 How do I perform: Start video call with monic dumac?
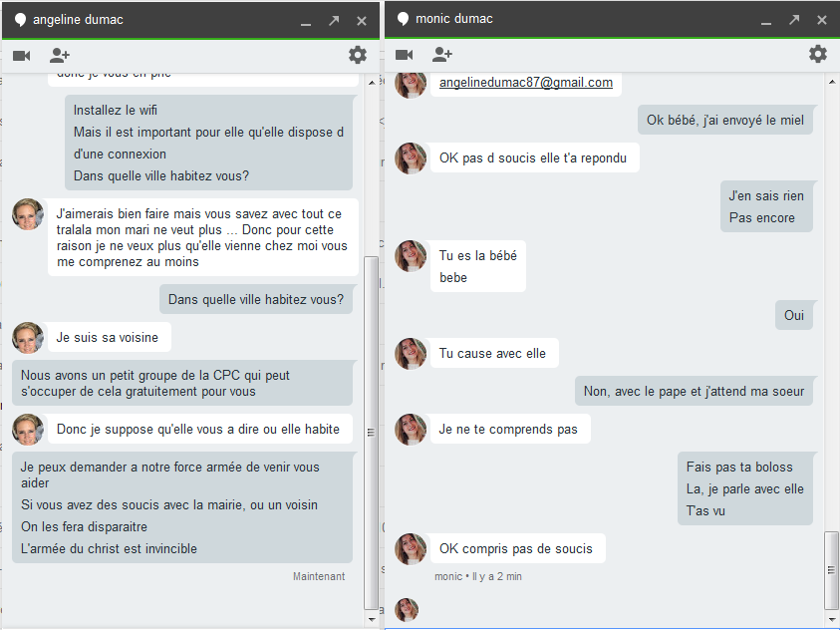click(404, 55)
